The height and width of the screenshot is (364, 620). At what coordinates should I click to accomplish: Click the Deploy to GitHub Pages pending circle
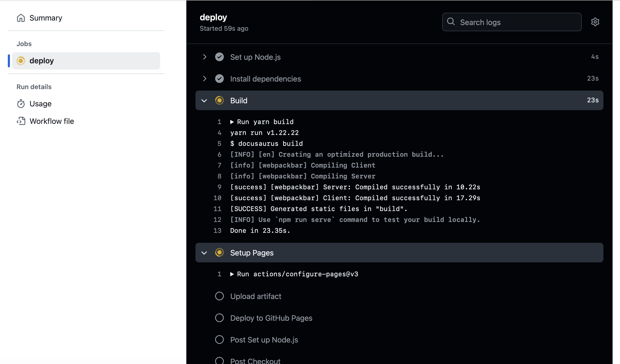219,318
